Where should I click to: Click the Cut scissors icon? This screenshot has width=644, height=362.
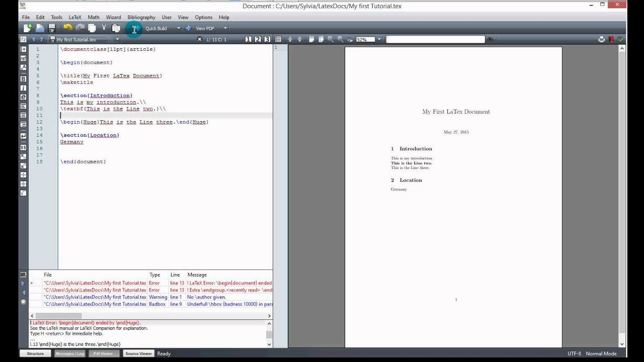click(104, 28)
